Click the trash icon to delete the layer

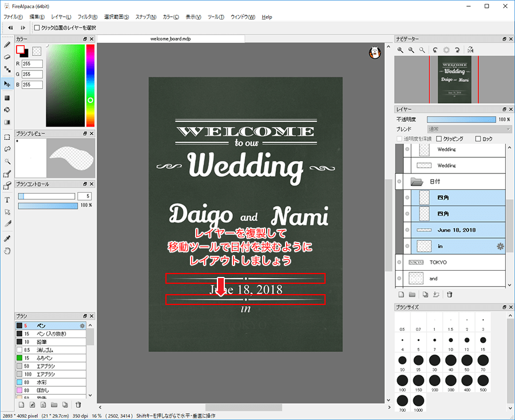point(450,295)
